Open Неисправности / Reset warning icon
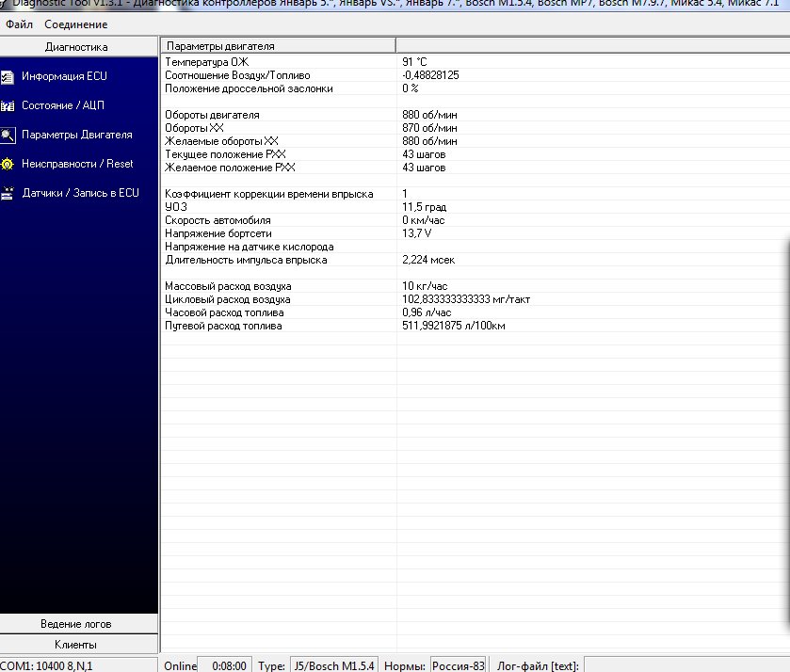Screen dimensions: 790x672 tap(8, 164)
